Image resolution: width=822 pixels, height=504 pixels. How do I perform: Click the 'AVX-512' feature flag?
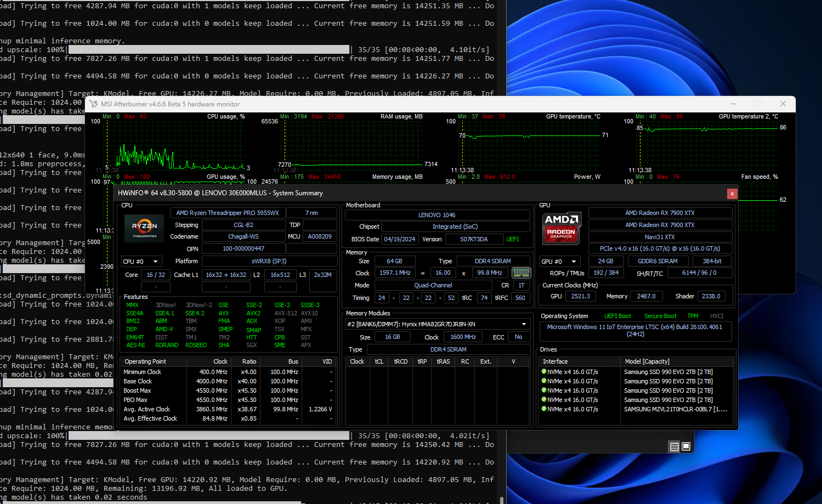tap(286, 313)
